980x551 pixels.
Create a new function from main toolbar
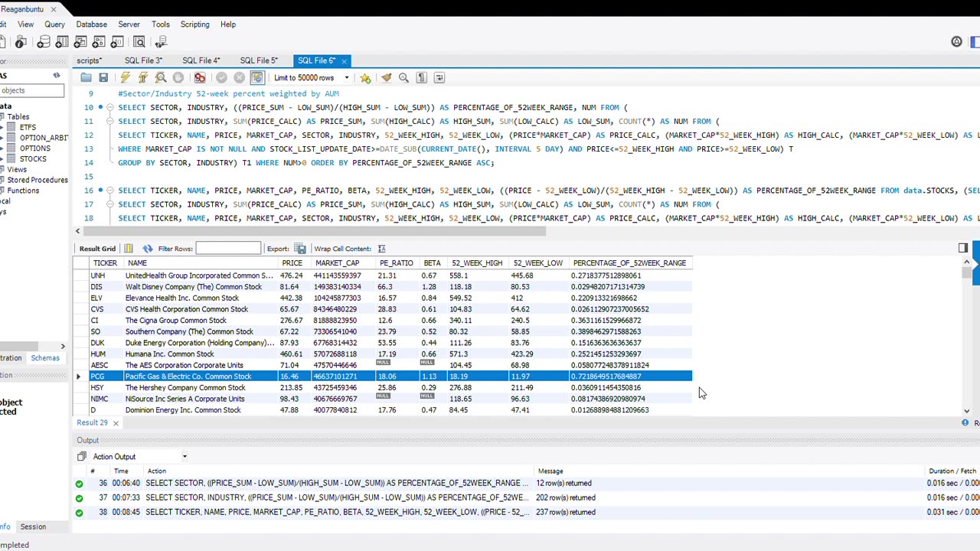117,41
